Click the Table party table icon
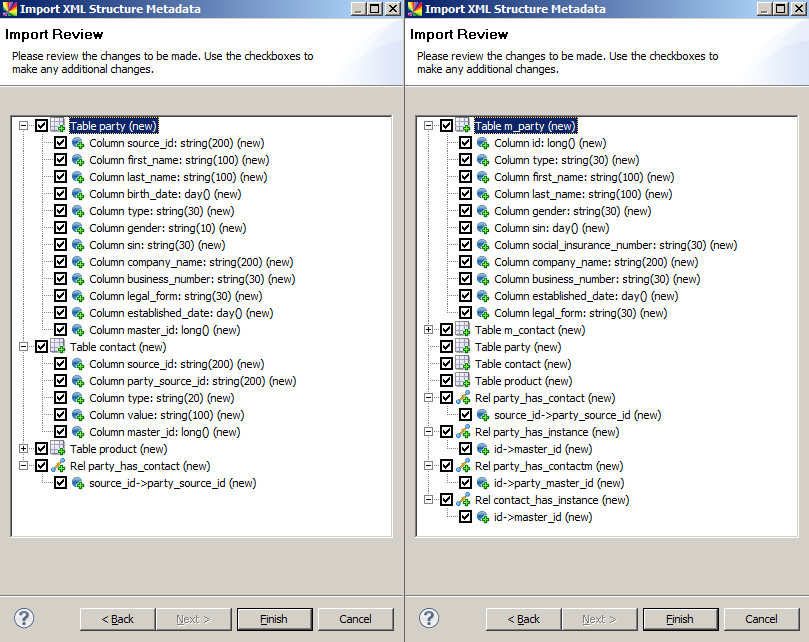The width and height of the screenshot is (809, 642). point(57,126)
